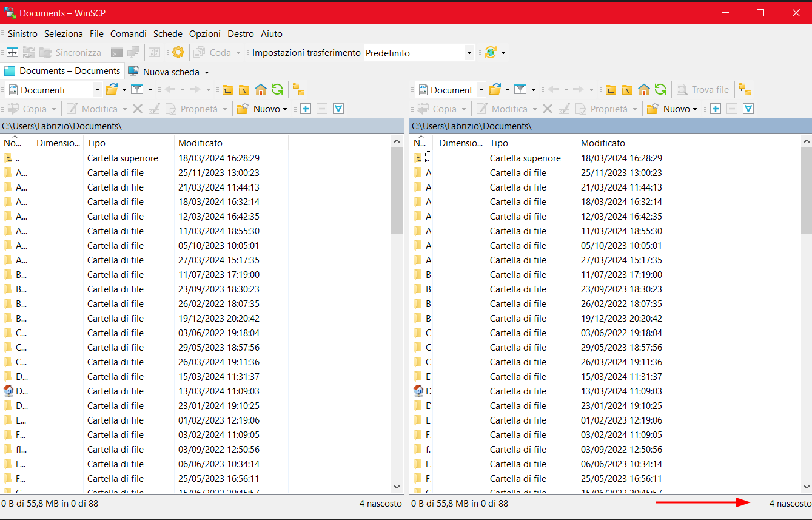Click the minus deselect icon in left panel
The width and height of the screenshot is (812, 520).
tap(323, 109)
